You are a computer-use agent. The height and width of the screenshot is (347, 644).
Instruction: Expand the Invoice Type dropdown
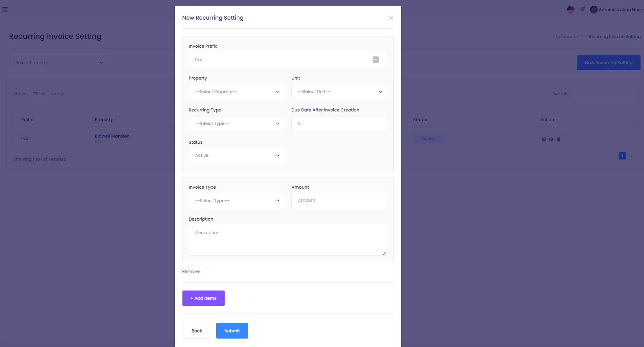(236, 201)
